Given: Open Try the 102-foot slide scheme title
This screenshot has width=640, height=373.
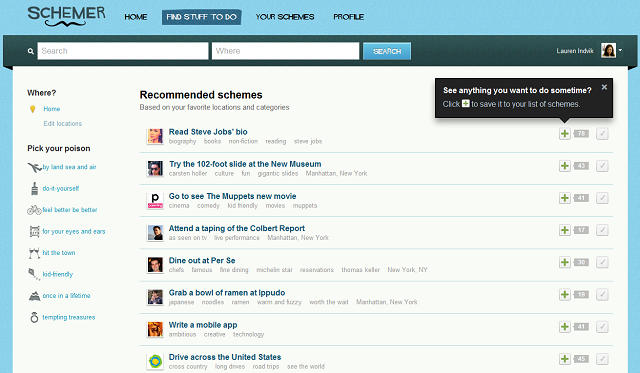Looking at the screenshot, I should [245, 164].
